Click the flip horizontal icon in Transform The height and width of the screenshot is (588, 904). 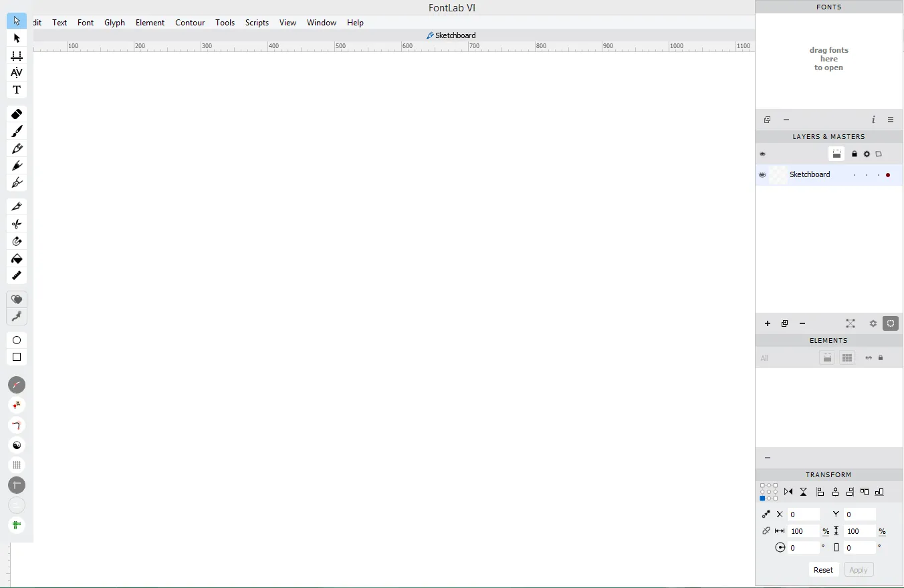tap(788, 492)
